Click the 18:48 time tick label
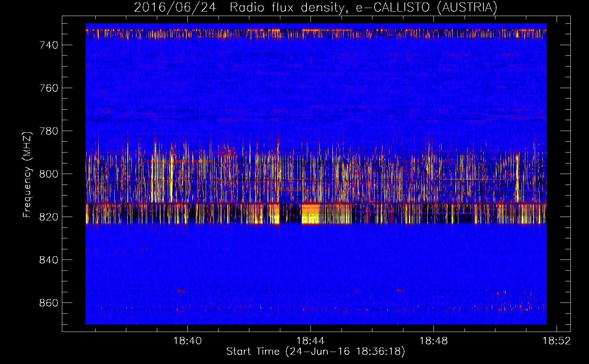589x364 pixels. [434, 341]
